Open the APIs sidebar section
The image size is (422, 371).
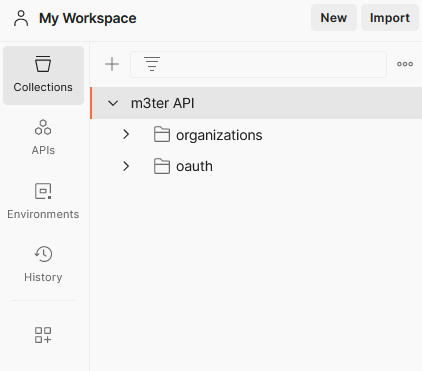coord(43,138)
